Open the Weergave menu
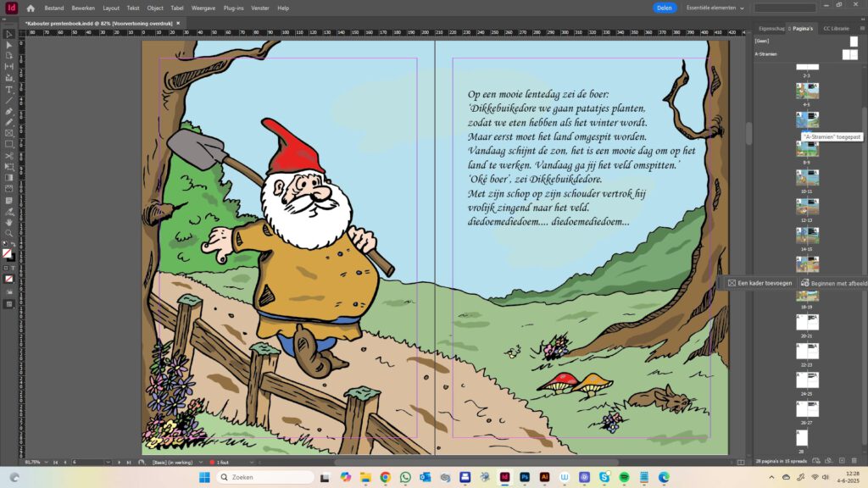Image resolution: width=868 pixels, height=488 pixels. (203, 8)
